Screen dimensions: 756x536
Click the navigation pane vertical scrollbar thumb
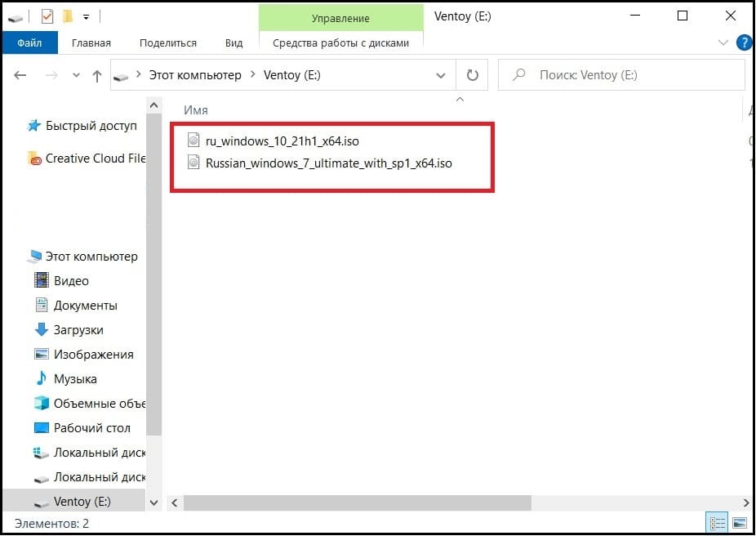point(153,275)
